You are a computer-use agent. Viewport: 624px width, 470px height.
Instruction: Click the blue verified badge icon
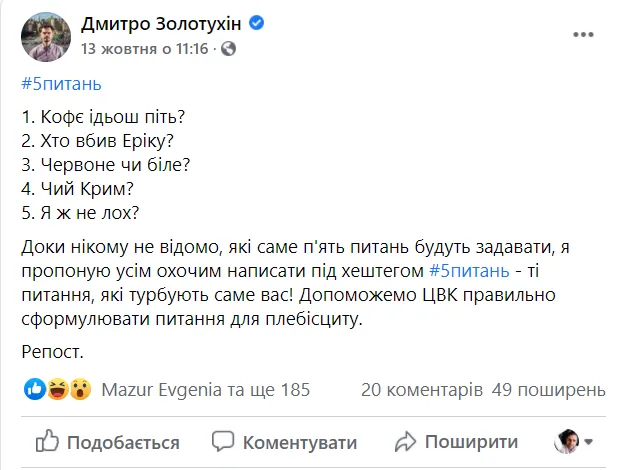pyautogui.click(x=257, y=24)
